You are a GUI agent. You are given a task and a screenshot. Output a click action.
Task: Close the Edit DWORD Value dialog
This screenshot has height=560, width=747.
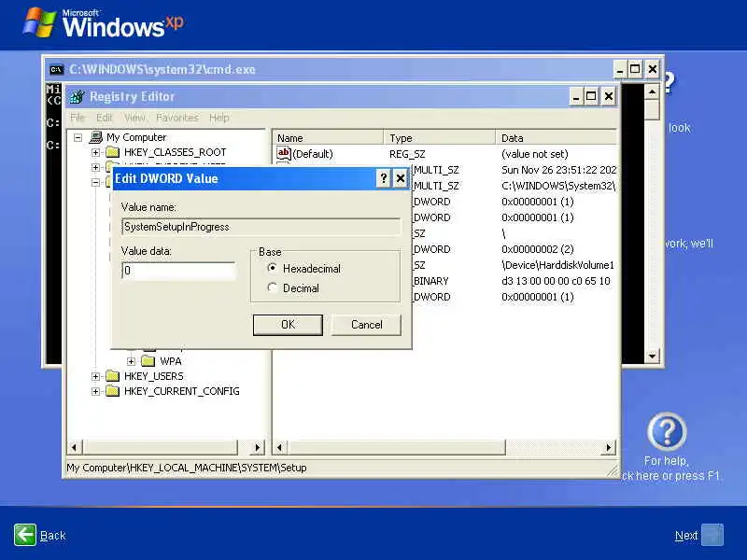click(x=401, y=178)
